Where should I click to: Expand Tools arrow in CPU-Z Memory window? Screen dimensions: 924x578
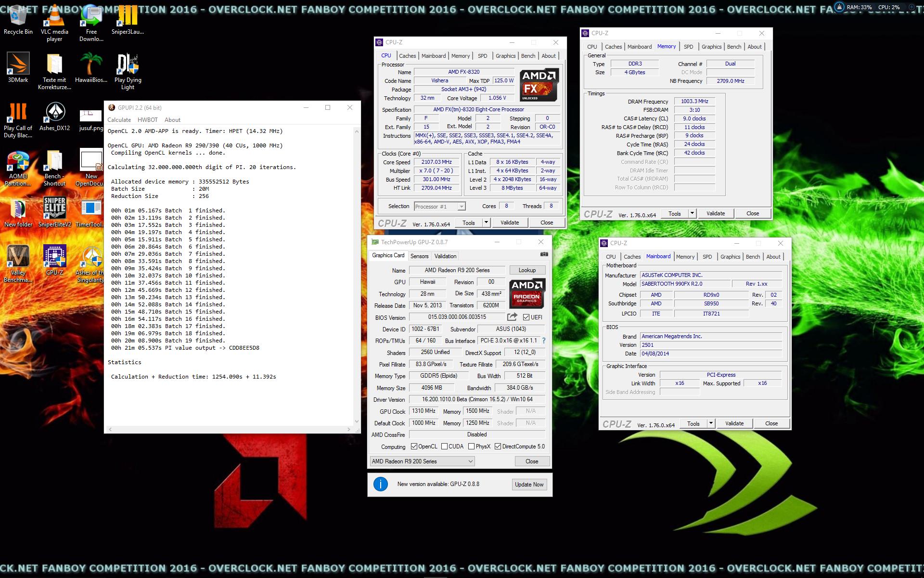point(692,213)
